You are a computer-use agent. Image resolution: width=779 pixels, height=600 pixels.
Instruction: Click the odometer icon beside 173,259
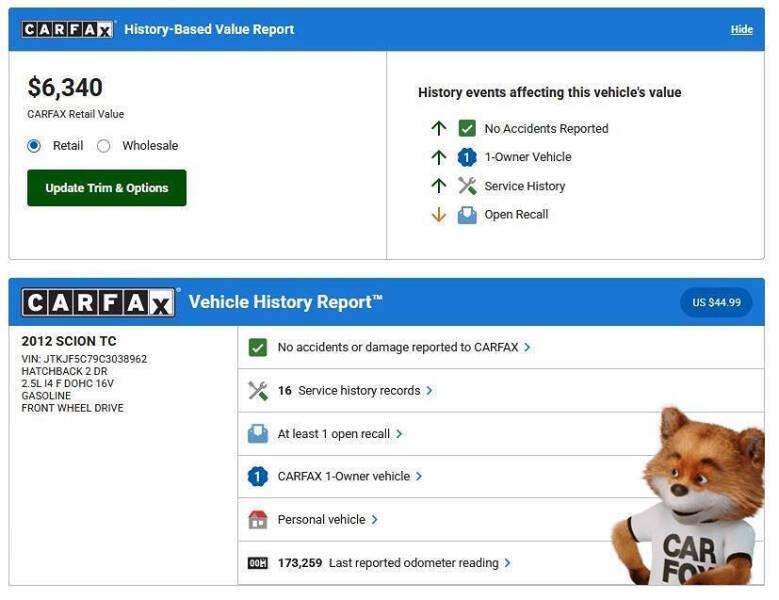(258, 563)
